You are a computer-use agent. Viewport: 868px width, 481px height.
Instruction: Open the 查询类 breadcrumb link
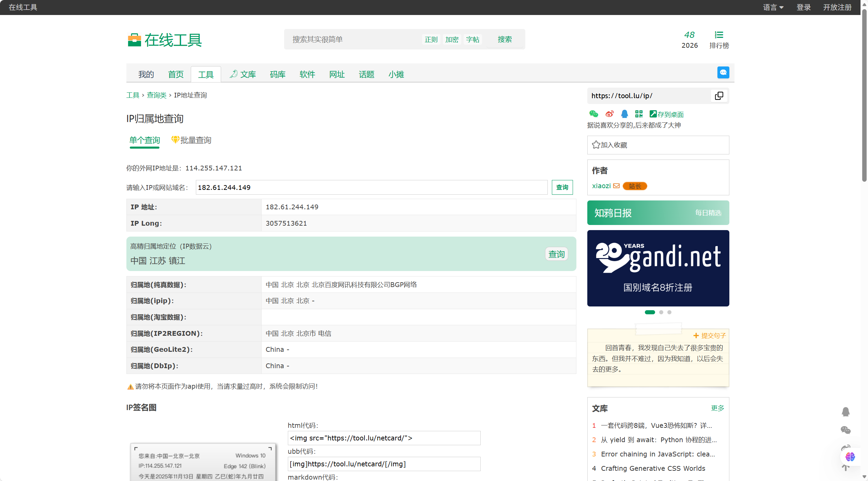[156, 95]
